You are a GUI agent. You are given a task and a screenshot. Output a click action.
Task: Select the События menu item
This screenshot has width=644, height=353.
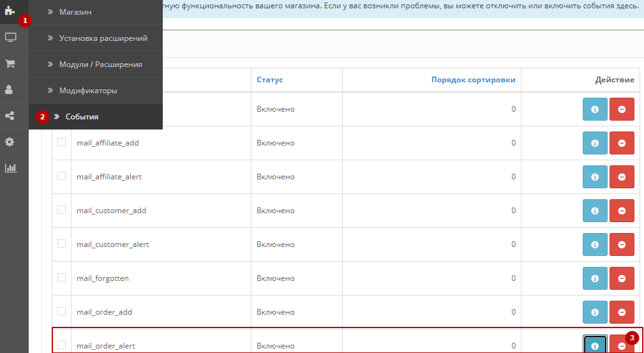coord(96,117)
